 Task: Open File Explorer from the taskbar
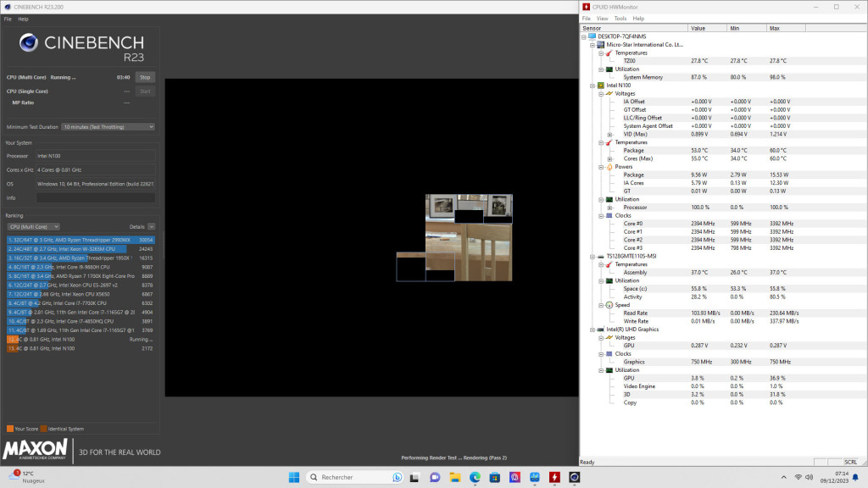pyautogui.click(x=455, y=478)
